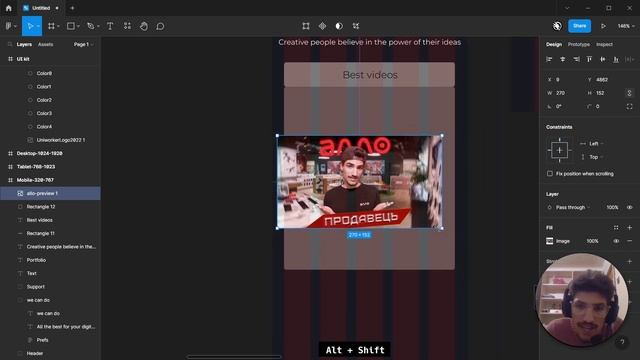Select the Hand tool

[x=144, y=26]
